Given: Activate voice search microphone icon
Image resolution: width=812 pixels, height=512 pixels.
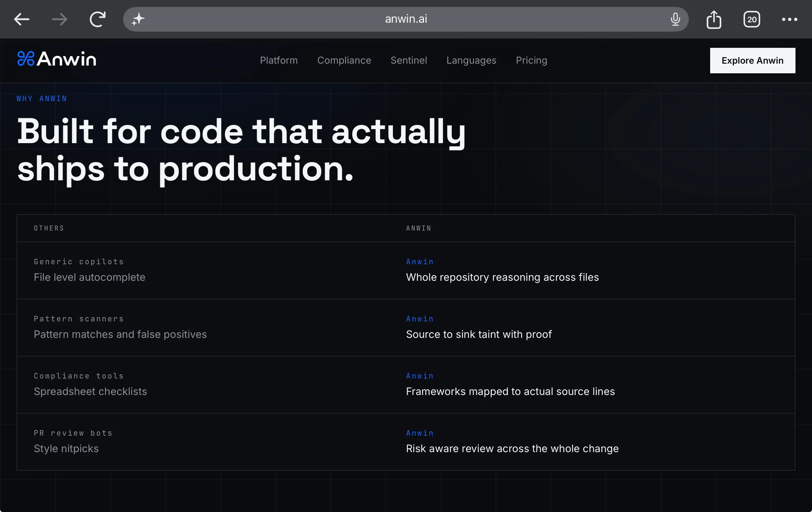Looking at the screenshot, I should tap(675, 19).
